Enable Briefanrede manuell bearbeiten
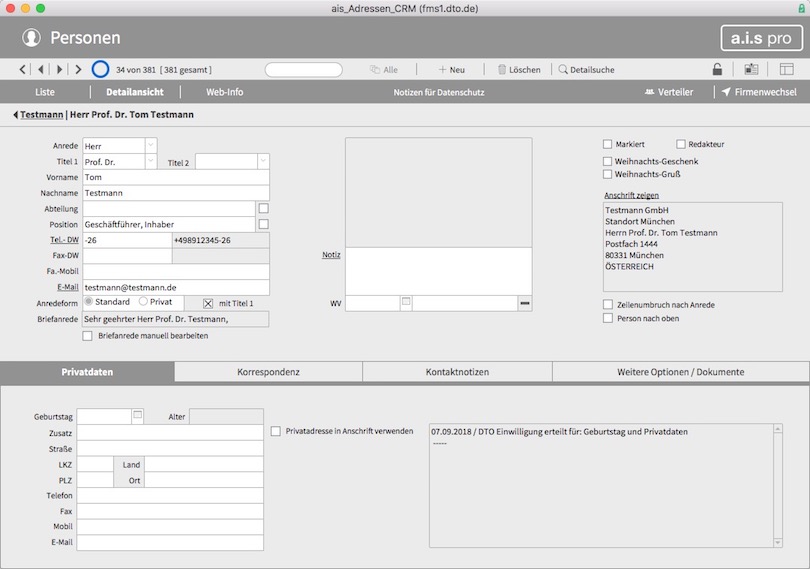 tap(87, 336)
